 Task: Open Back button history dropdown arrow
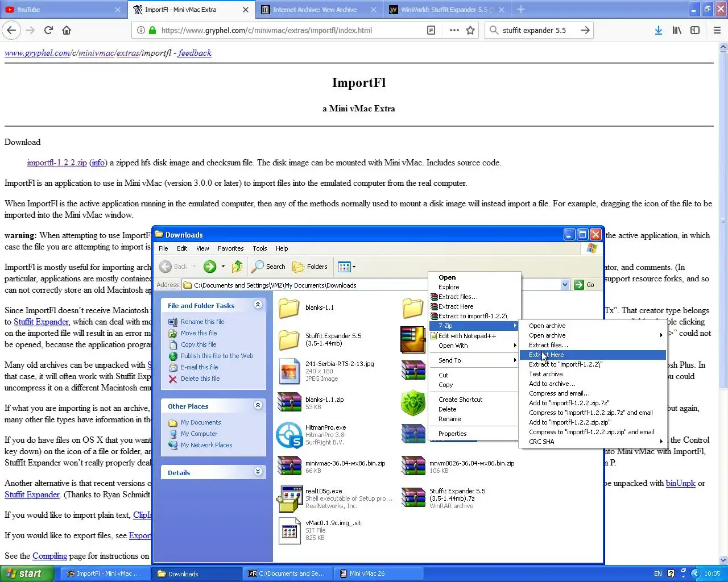click(194, 266)
